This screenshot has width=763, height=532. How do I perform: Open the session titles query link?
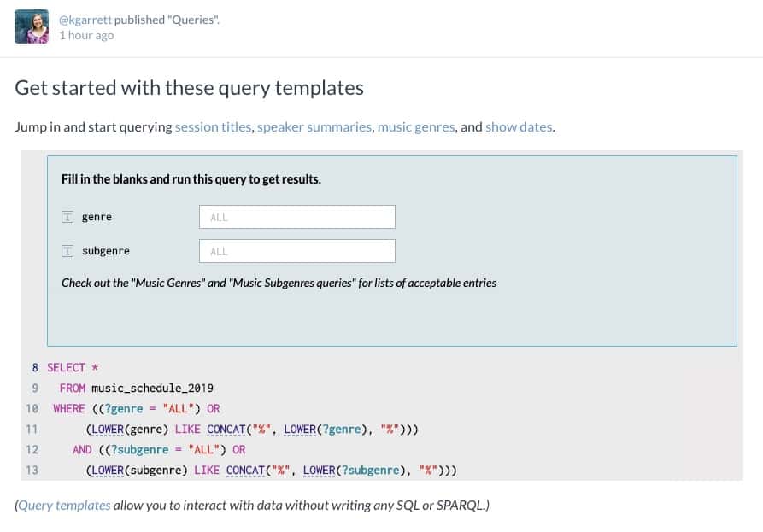[x=213, y=127]
